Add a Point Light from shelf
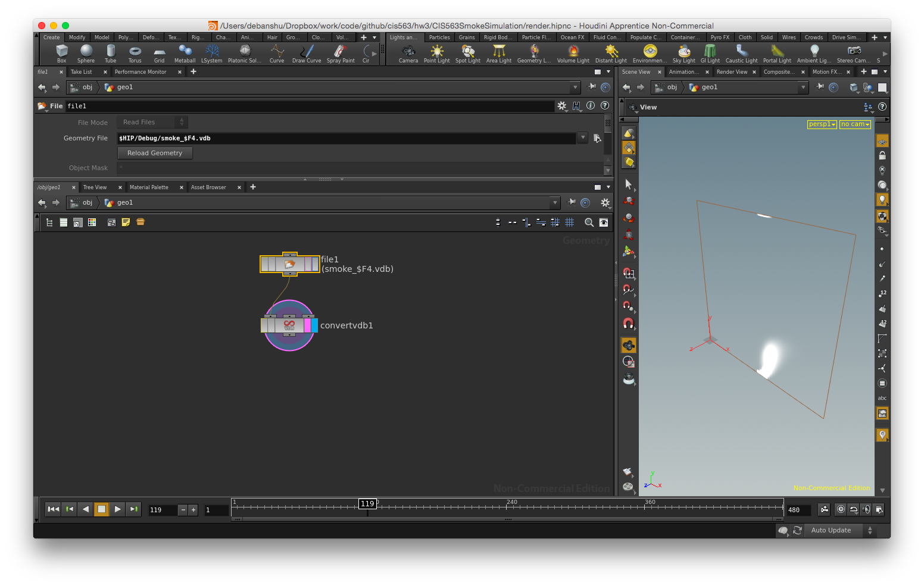 tap(437, 54)
